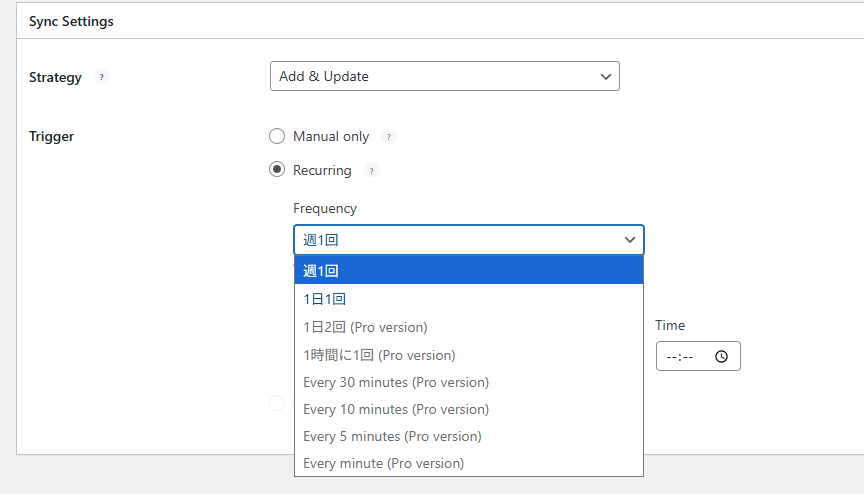The height and width of the screenshot is (494, 864).
Task: Select the Recurring radio button
Action: click(277, 170)
